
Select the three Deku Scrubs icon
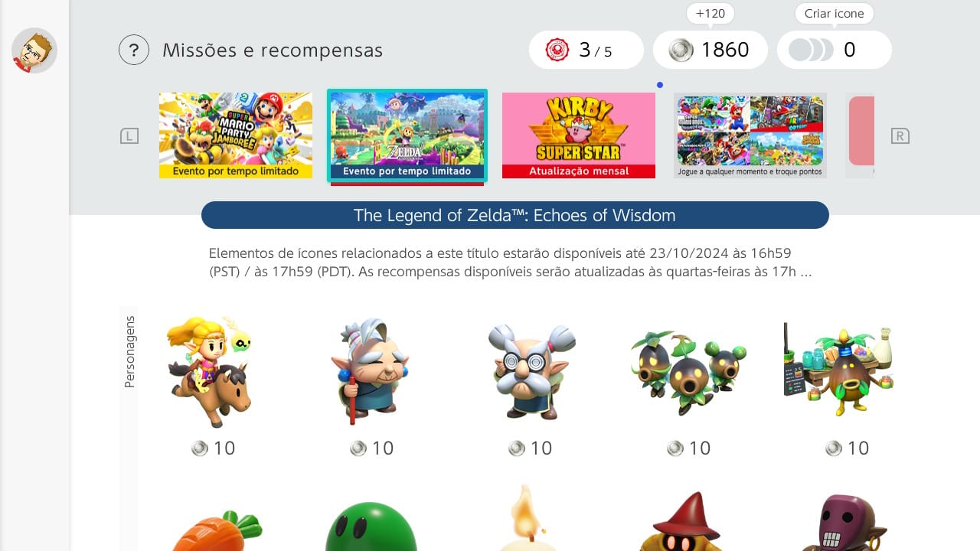click(x=689, y=371)
